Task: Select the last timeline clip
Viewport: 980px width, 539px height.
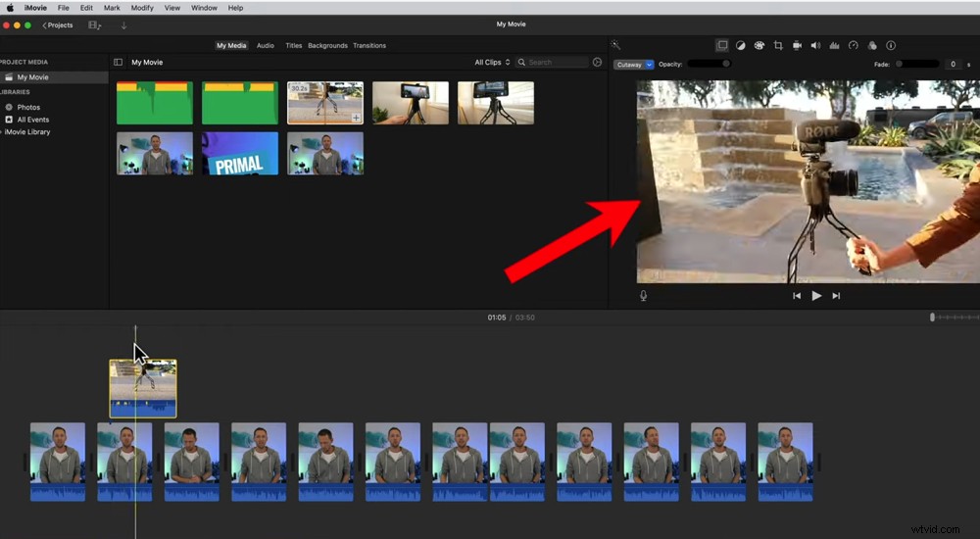Action: 786,463
